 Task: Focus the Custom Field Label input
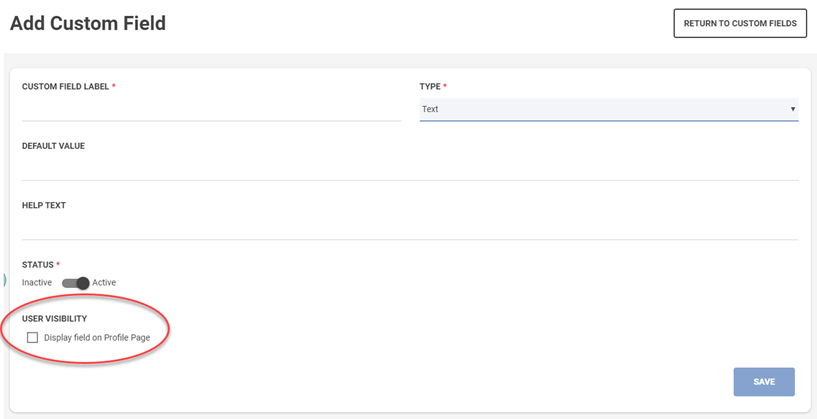click(x=211, y=109)
